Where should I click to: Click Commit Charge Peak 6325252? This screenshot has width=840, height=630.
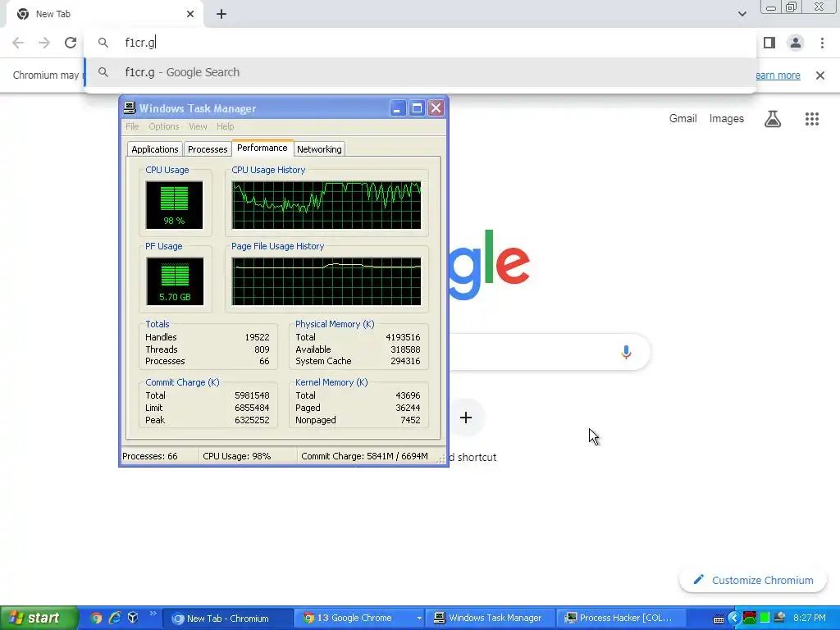(252, 420)
